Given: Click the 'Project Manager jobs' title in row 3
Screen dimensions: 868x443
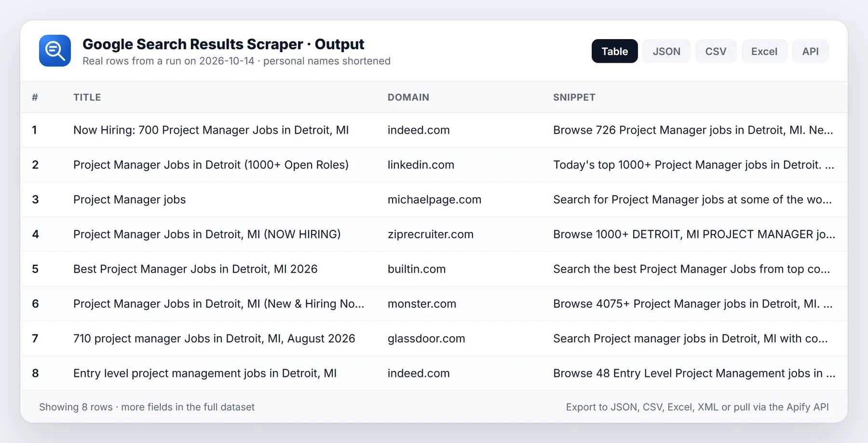Looking at the screenshot, I should pyautogui.click(x=129, y=199).
